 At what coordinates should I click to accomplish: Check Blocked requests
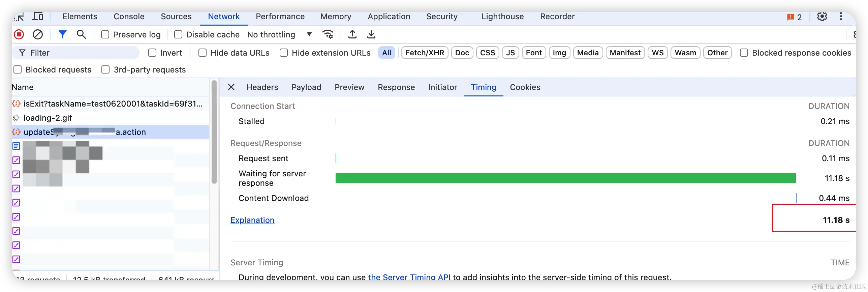[x=18, y=70]
